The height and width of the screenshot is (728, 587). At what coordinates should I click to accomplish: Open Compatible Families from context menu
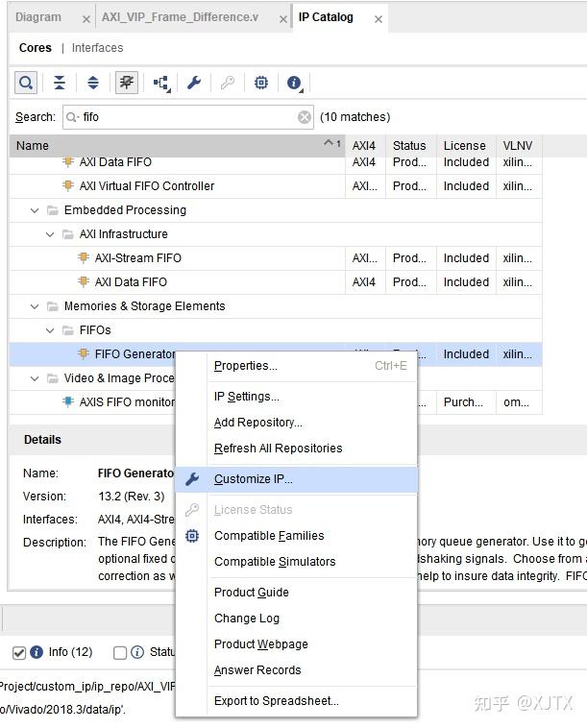(296, 536)
